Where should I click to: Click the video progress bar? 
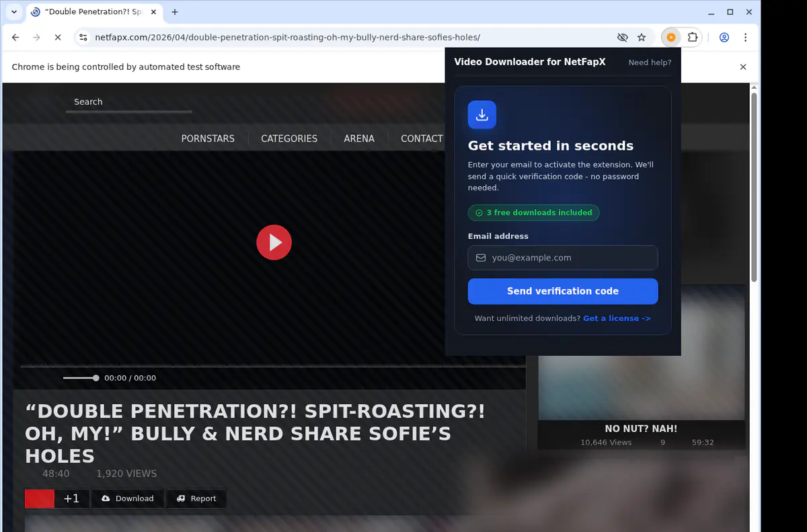pyautogui.click(x=272, y=367)
